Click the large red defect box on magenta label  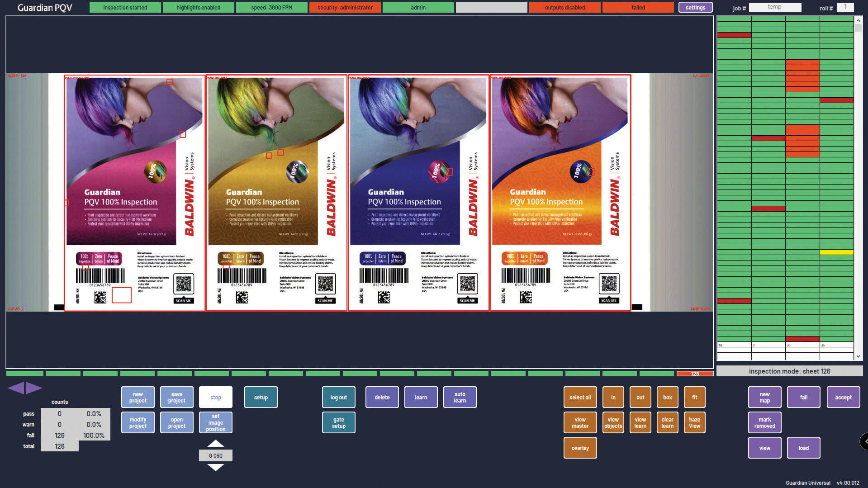pos(122,295)
